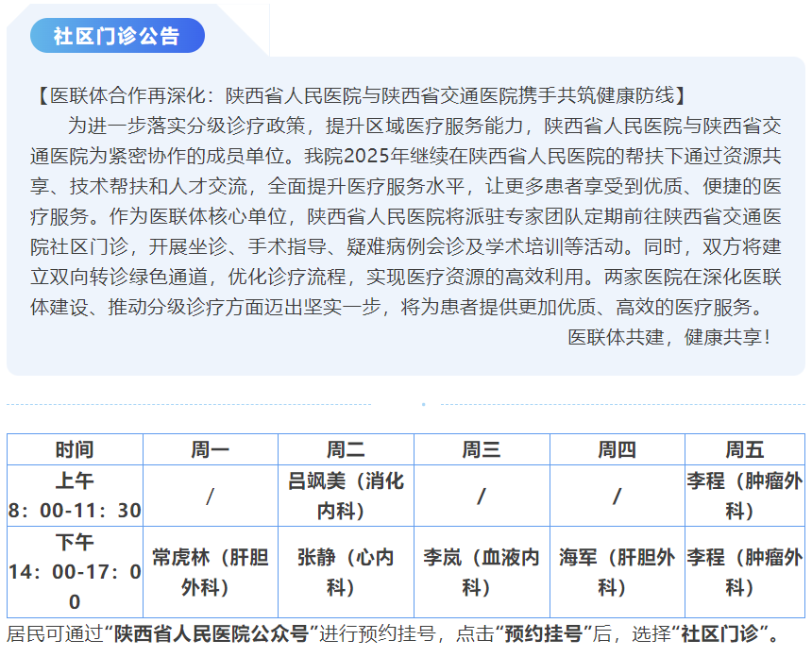Click the closing slogan 医联体共建，健康共享！
This screenshot has height=657, width=812.
pos(668,337)
